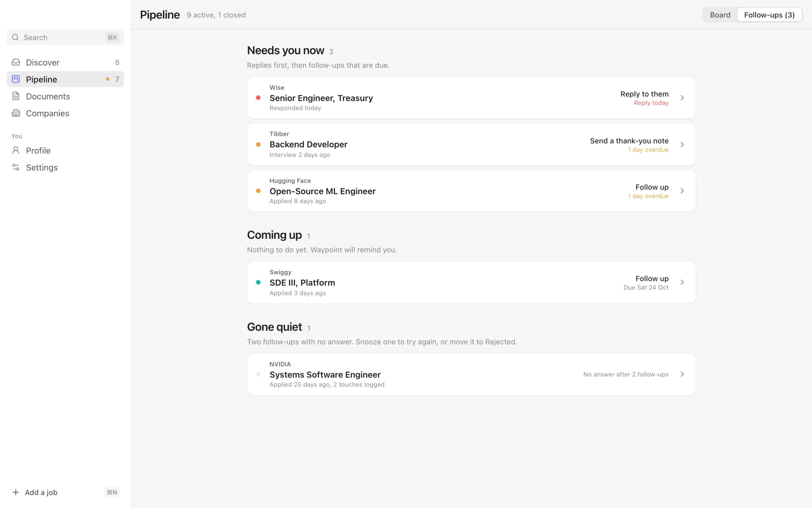The image size is (812, 508).
Task: Expand the Tibber Backend Developer chevron
Action: click(x=682, y=144)
